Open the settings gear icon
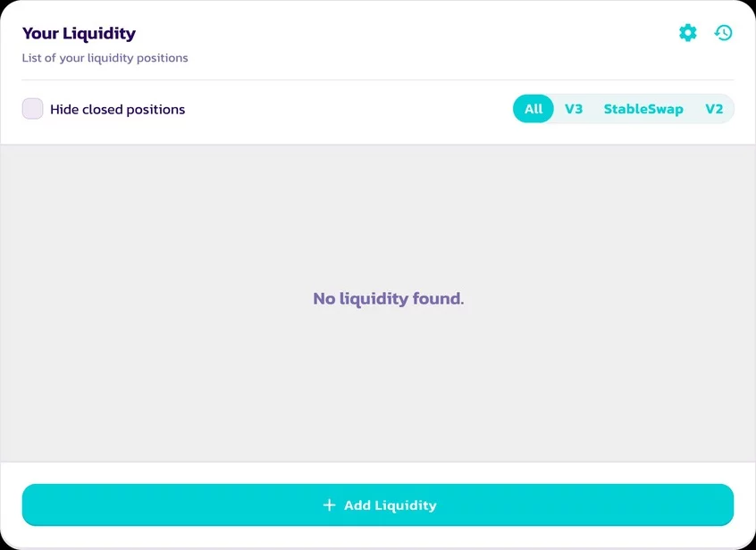The width and height of the screenshot is (756, 550). click(x=687, y=33)
